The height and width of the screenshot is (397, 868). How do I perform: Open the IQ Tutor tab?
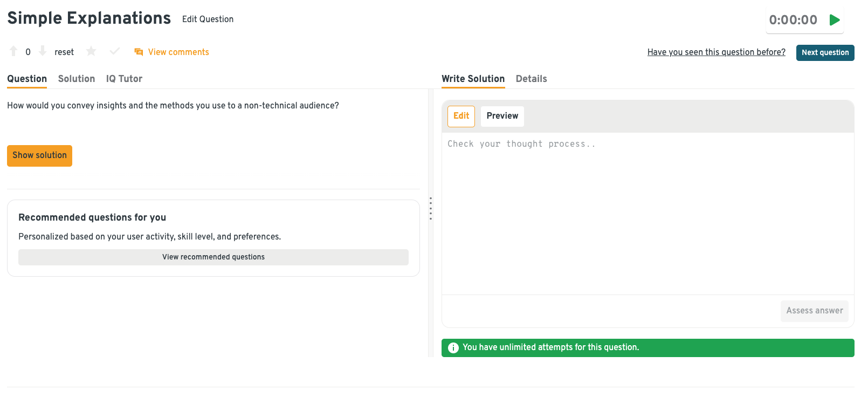click(x=124, y=79)
